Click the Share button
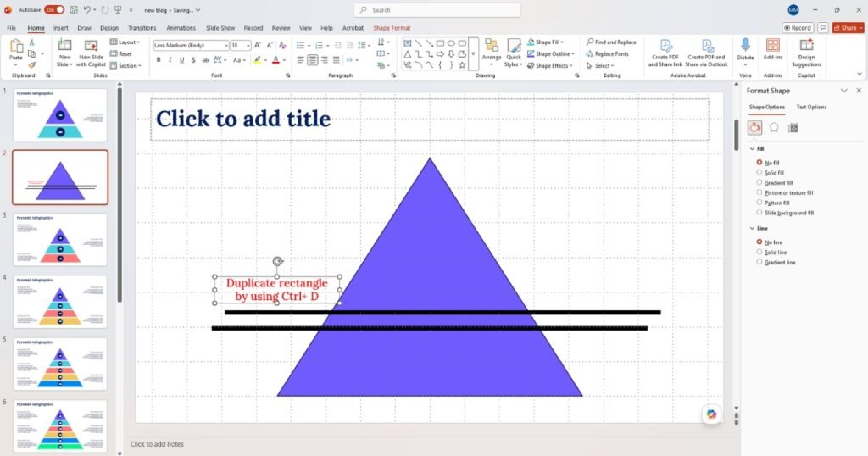The width and height of the screenshot is (868, 456). tap(848, 28)
